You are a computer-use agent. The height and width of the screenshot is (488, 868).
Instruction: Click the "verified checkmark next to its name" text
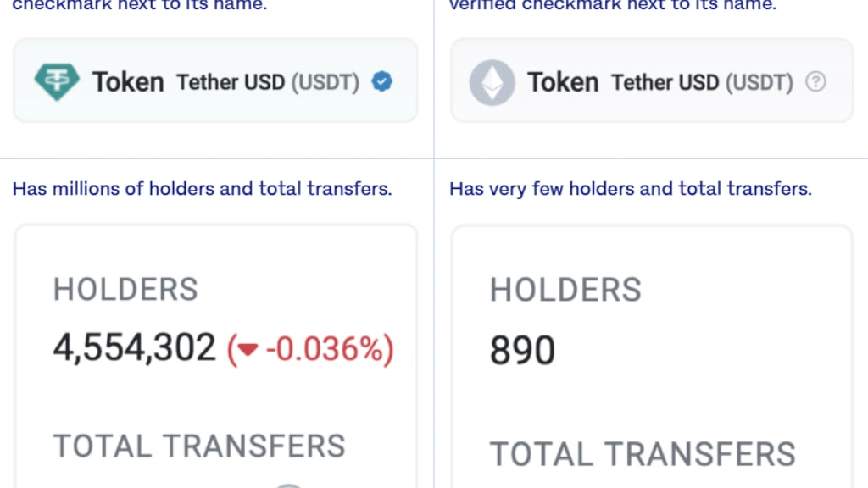(612, 6)
